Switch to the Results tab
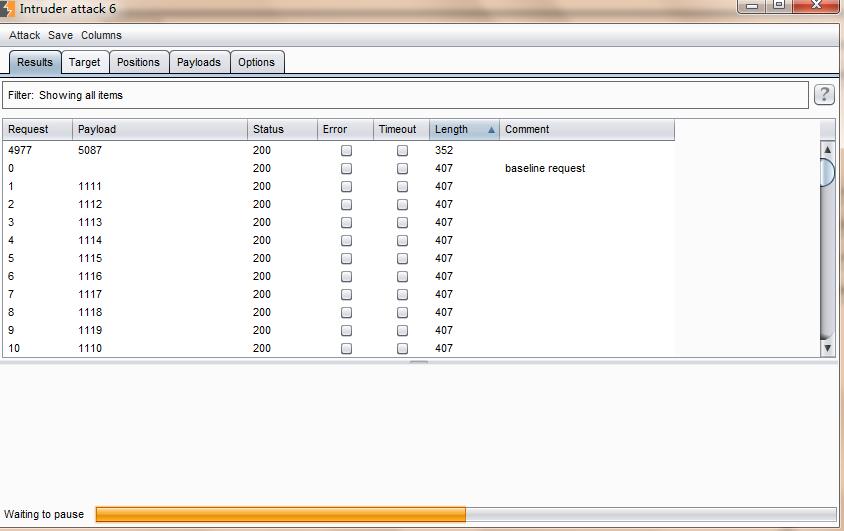Screen dimensions: 844x531 [35, 62]
